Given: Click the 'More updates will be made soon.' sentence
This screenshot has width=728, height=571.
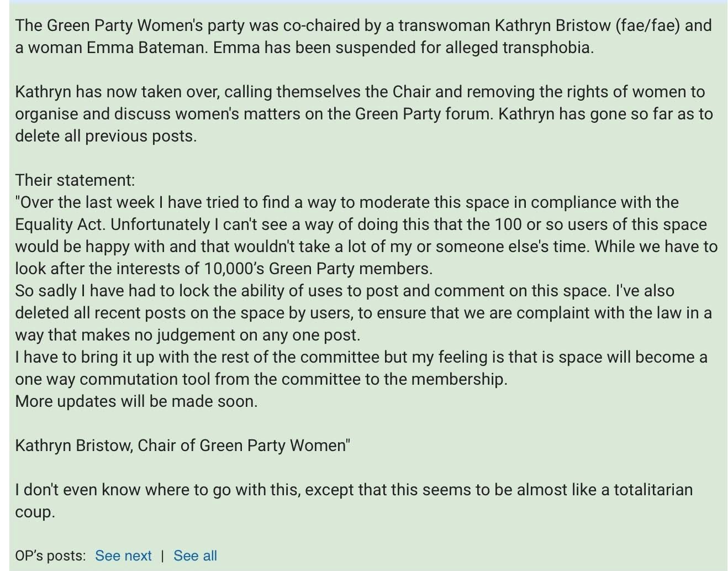Looking at the screenshot, I should (x=136, y=401).
